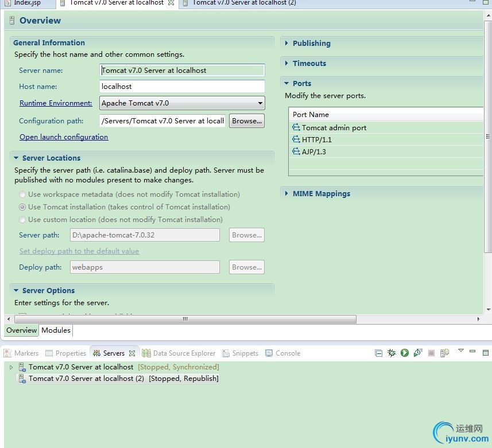The width and height of the screenshot is (492, 448).
Task: Open the Markers view tab
Action: coord(21,353)
